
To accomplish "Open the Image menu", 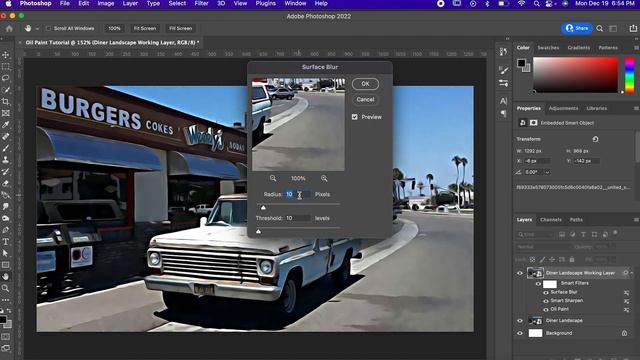I will click(x=106, y=4).
